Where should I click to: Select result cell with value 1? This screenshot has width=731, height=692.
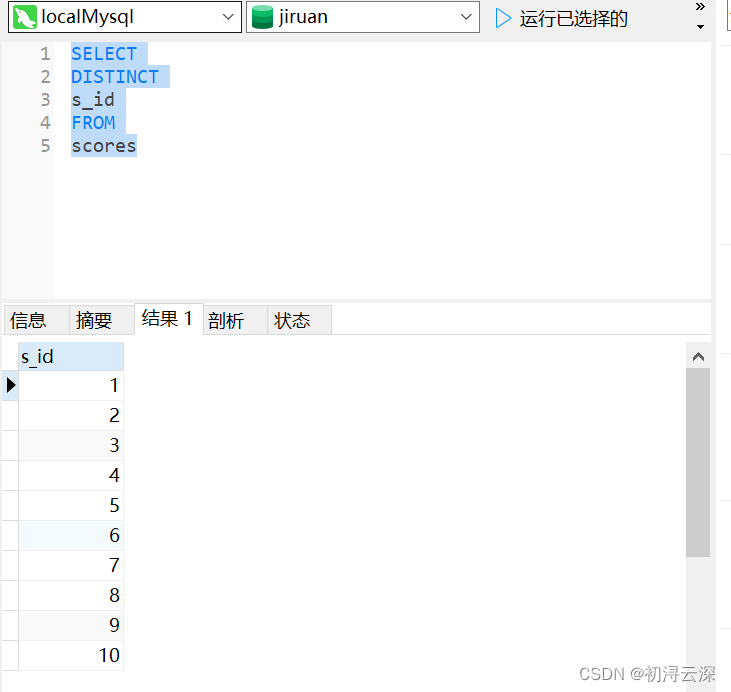71,386
